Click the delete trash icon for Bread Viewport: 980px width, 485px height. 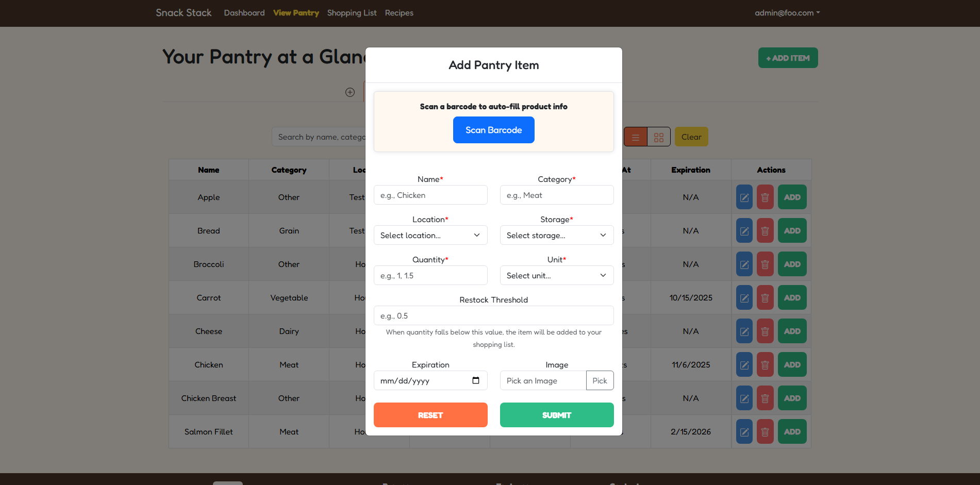(765, 231)
